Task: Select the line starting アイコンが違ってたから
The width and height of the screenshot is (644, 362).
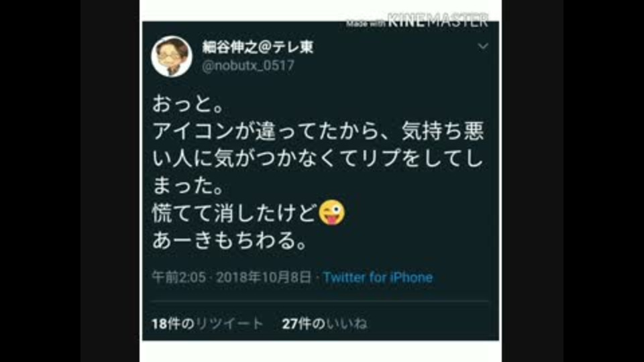Action: 318,131
